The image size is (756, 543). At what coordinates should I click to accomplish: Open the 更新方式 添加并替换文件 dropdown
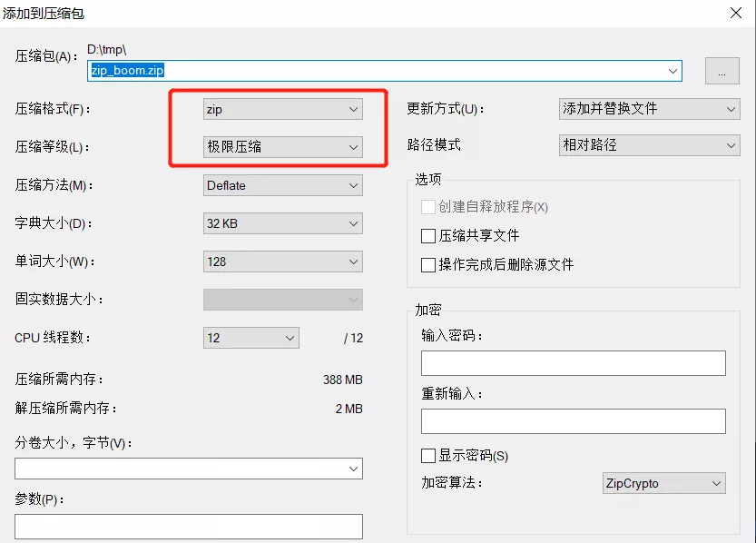click(x=650, y=109)
